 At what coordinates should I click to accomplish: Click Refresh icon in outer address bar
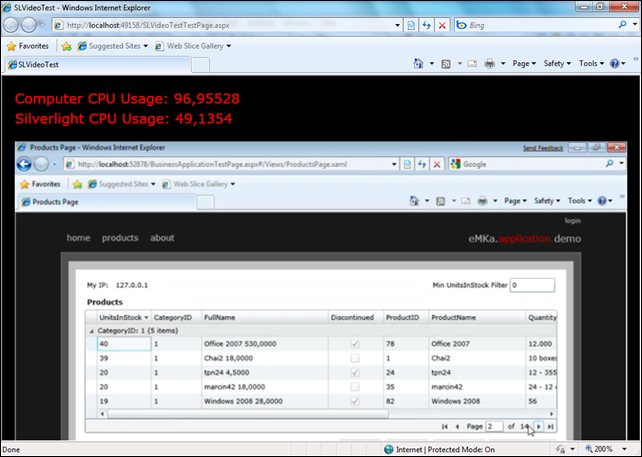pyautogui.click(x=427, y=25)
